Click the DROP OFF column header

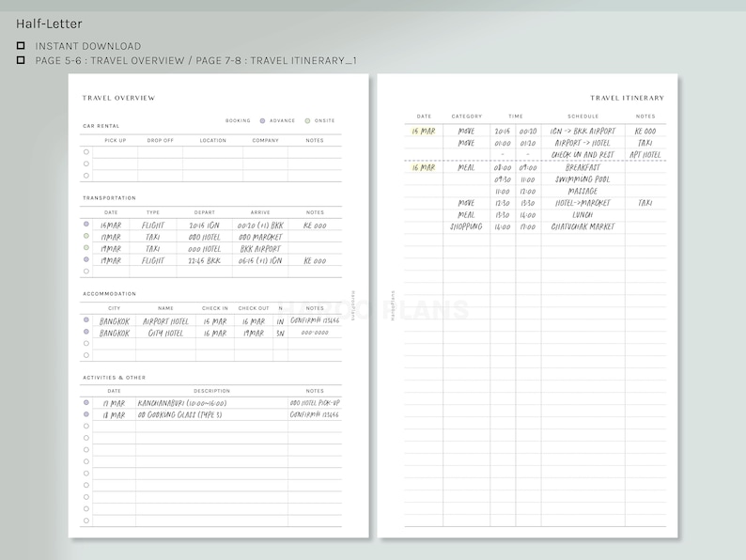pos(161,140)
